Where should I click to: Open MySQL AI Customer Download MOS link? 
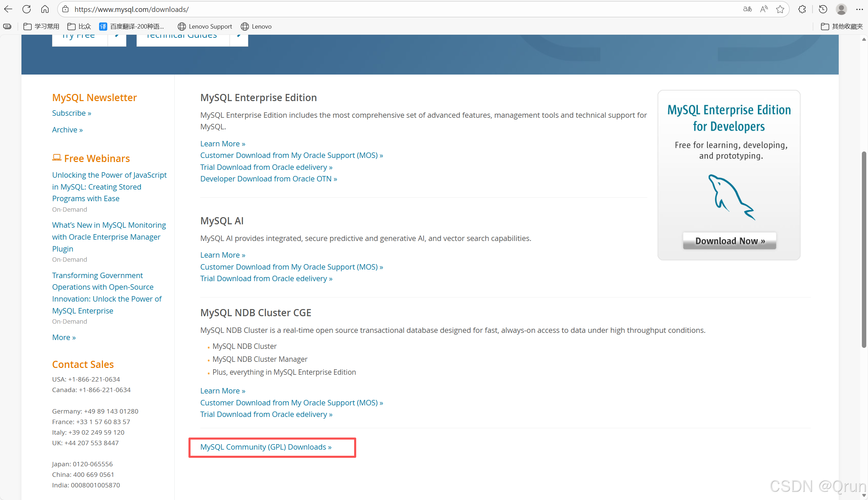(291, 267)
